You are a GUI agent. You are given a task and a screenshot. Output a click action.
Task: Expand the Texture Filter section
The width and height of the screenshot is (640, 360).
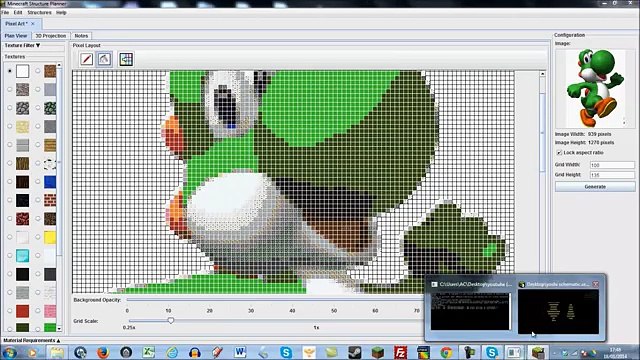[x=22, y=45]
